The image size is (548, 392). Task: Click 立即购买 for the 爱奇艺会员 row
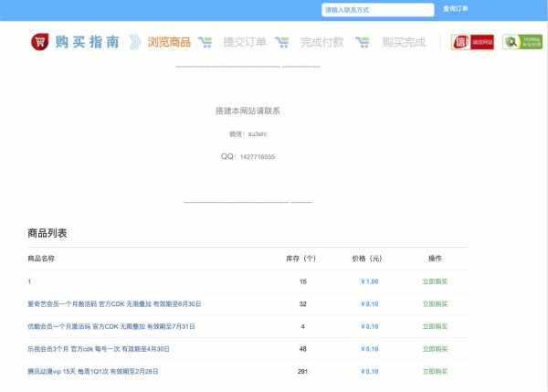[x=435, y=304]
